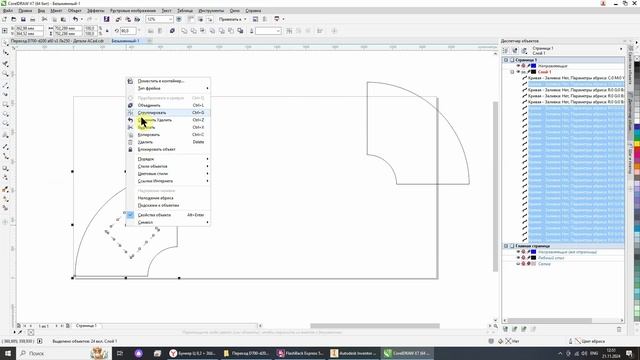
Task: Open the Цветовые стили submenu entry
Action: point(168,173)
